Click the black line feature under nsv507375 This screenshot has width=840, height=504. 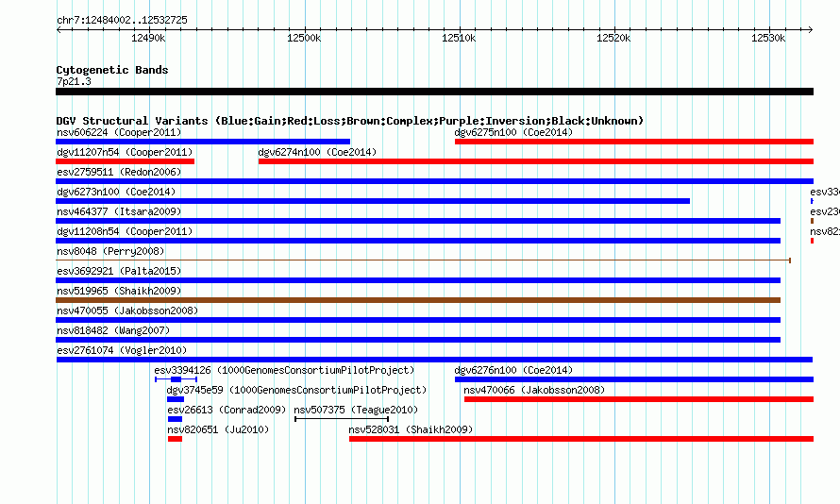pyautogui.click(x=342, y=419)
